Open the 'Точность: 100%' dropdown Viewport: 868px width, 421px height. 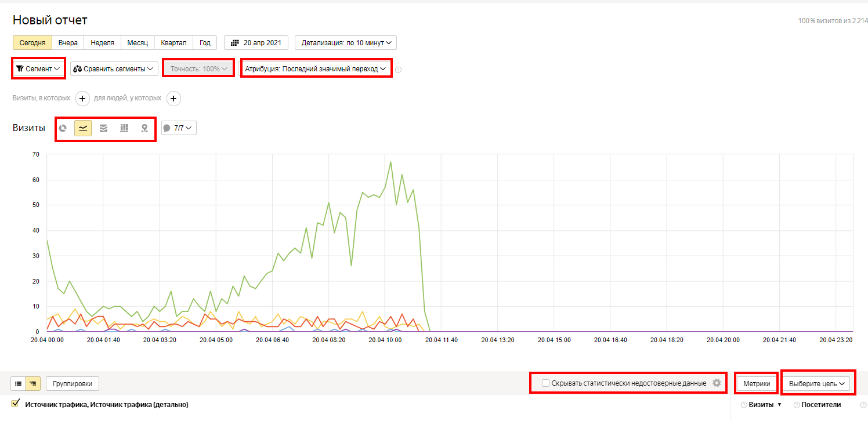[x=198, y=68]
